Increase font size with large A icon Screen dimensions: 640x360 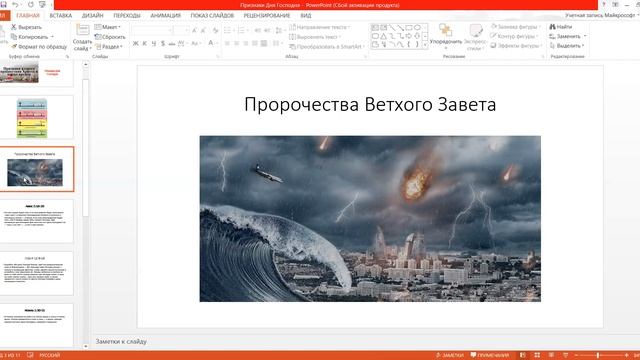click(x=194, y=30)
